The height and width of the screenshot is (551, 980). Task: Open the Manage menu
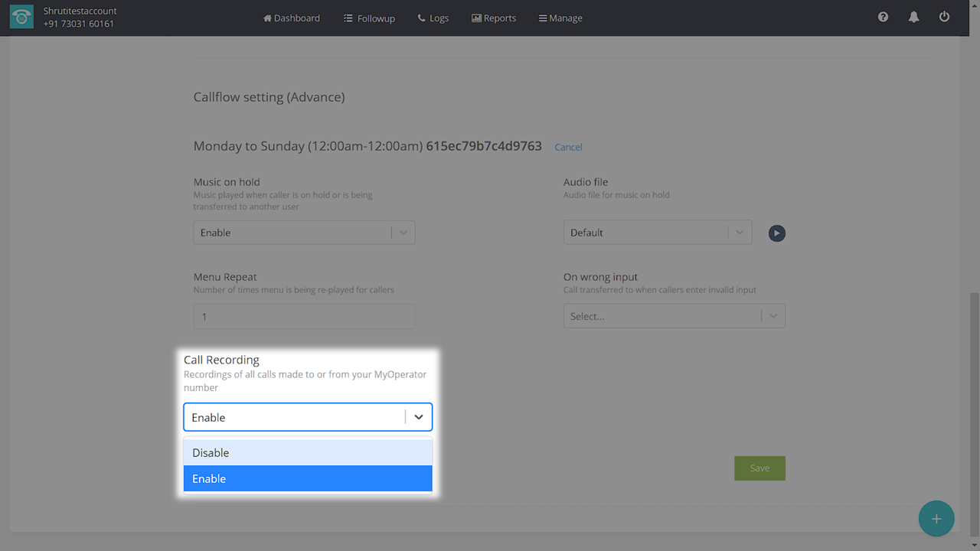click(x=560, y=18)
